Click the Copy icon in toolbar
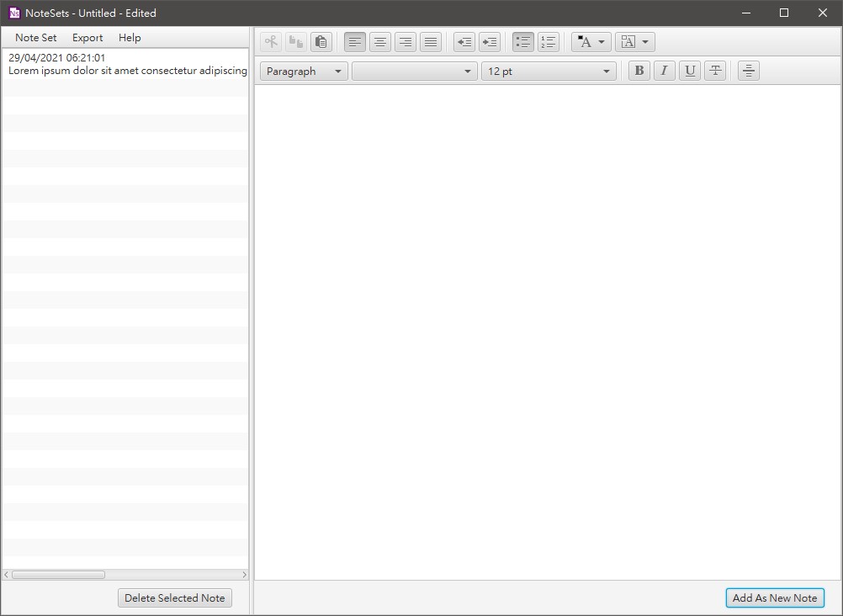Image resolution: width=843 pixels, height=616 pixels. (x=296, y=42)
